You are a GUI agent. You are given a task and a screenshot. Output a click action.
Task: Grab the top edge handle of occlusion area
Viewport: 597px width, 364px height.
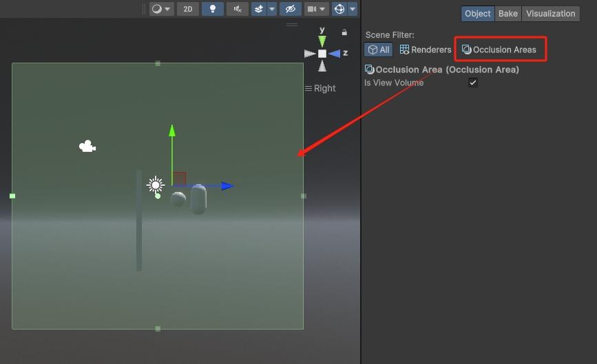click(x=158, y=63)
